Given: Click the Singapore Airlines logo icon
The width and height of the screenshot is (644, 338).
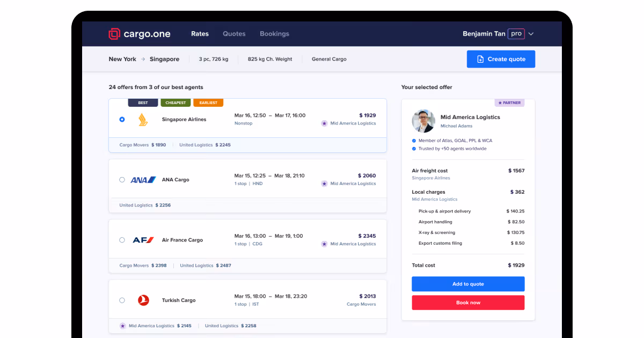Looking at the screenshot, I should pos(143,119).
